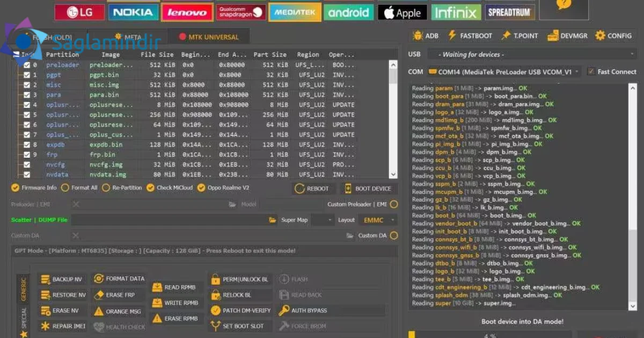
Task: Select the MediaTek module
Action: 295,12
